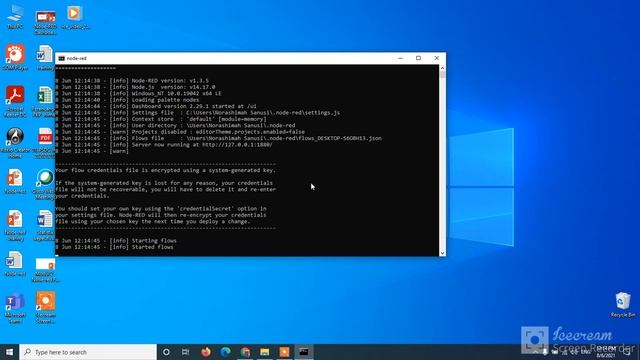Click the console scrollbar down arrow
The width and height of the screenshot is (640, 360).
point(442,253)
